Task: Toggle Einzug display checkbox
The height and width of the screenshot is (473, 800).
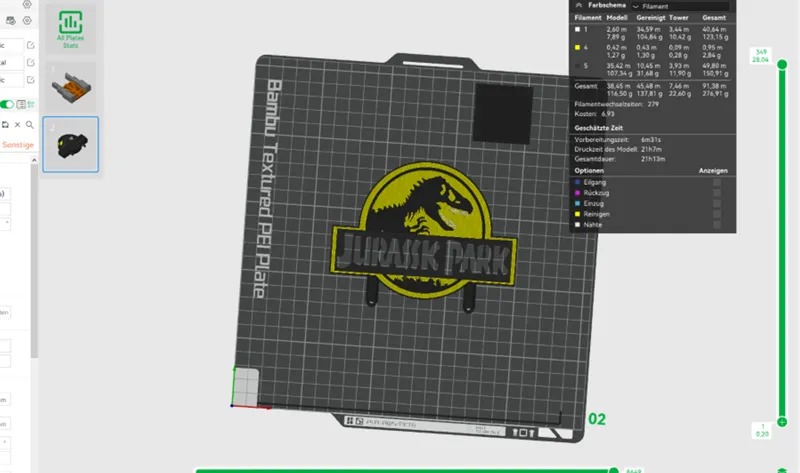Action: click(717, 204)
